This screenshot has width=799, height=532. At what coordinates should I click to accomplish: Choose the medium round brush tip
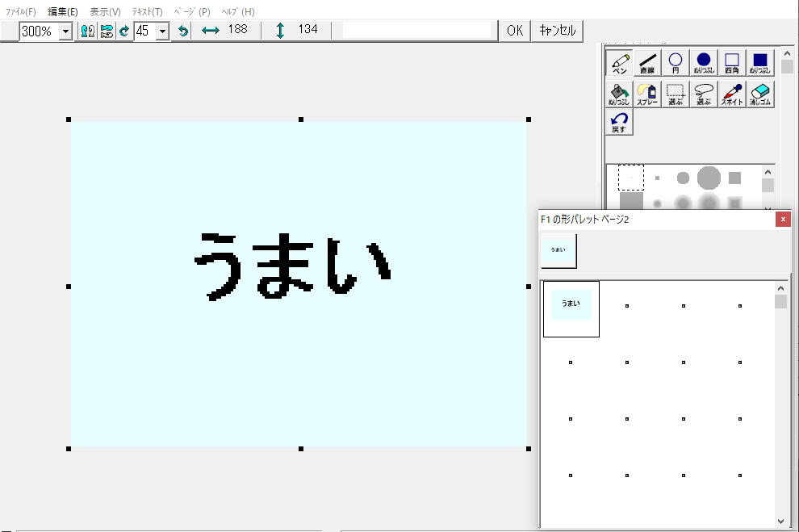pyautogui.click(x=683, y=178)
